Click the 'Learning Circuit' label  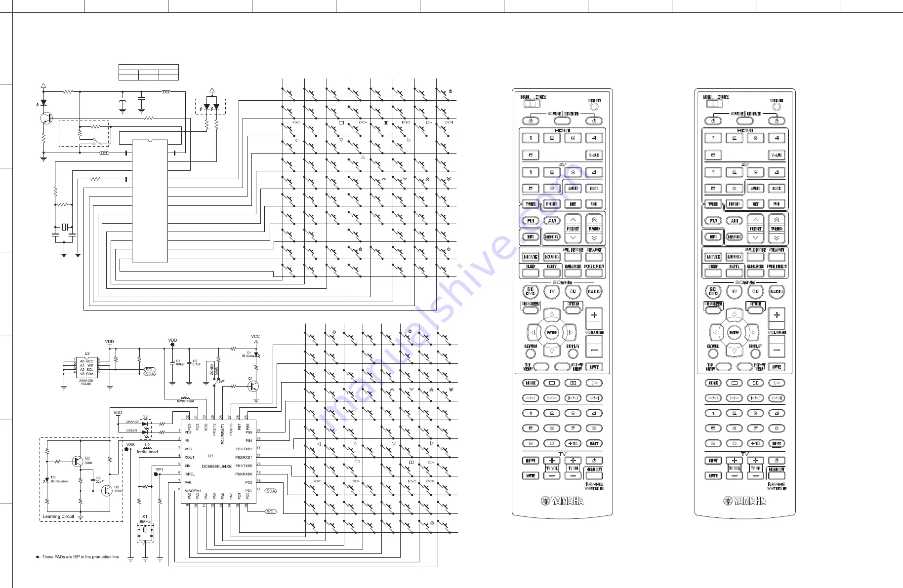pos(58,516)
